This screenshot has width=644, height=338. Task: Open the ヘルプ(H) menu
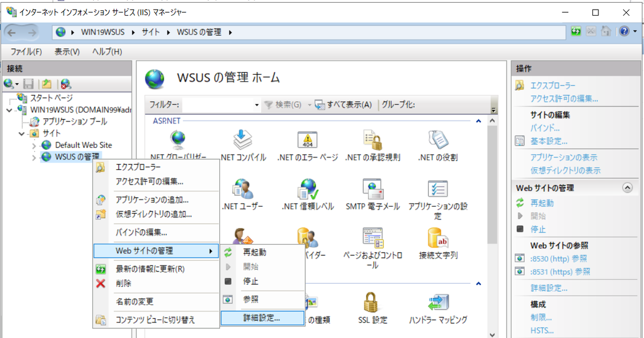tap(107, 52)
